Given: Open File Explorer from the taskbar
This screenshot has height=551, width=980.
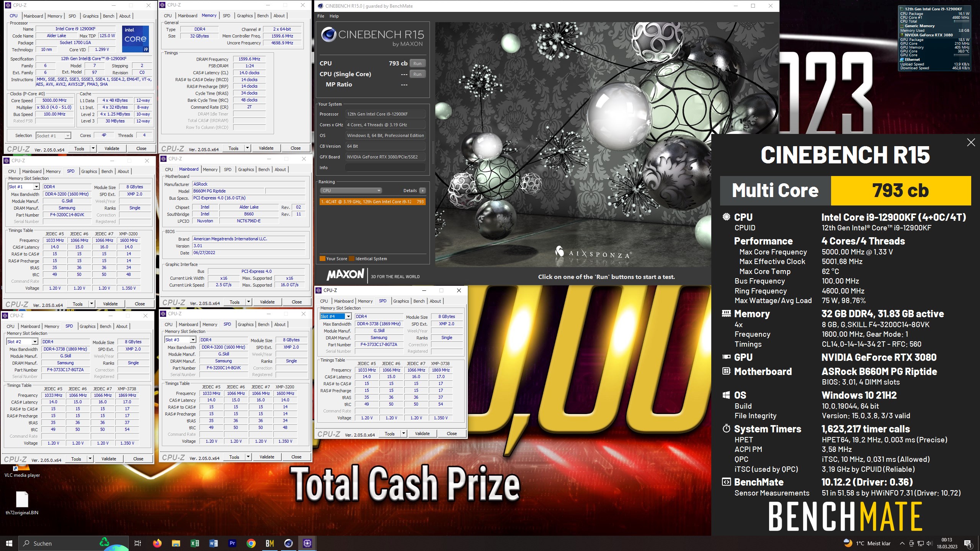Looking at the screenshot, I should (176, 543).
